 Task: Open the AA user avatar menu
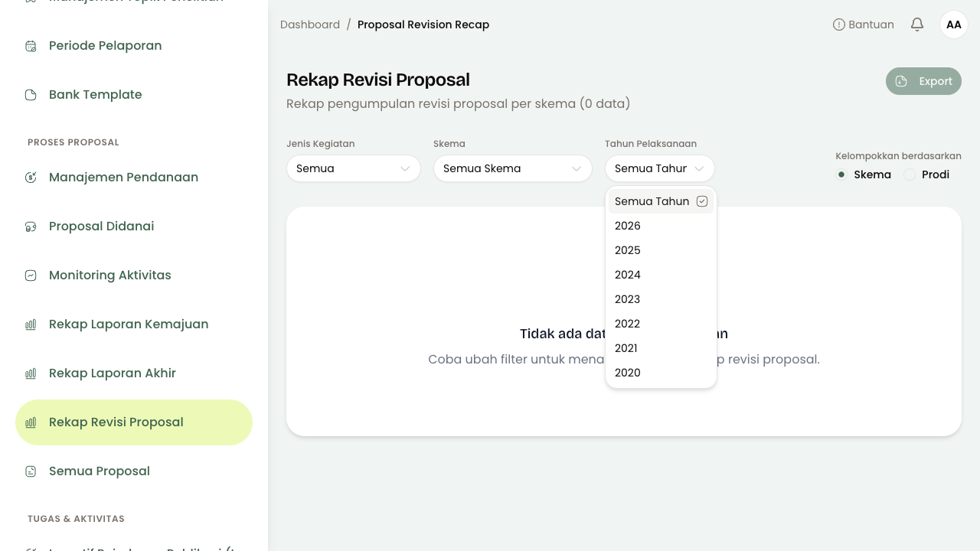(x=954, y=24)
